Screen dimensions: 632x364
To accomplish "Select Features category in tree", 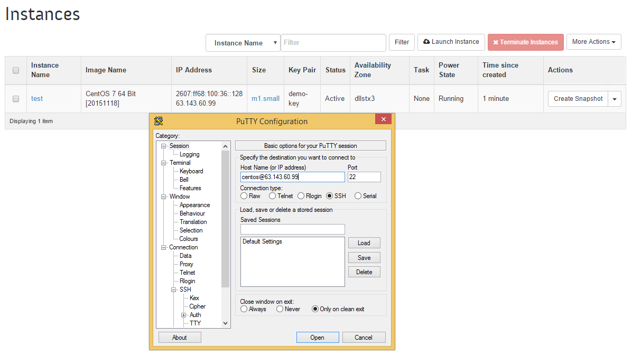I will tap(190, 188).
